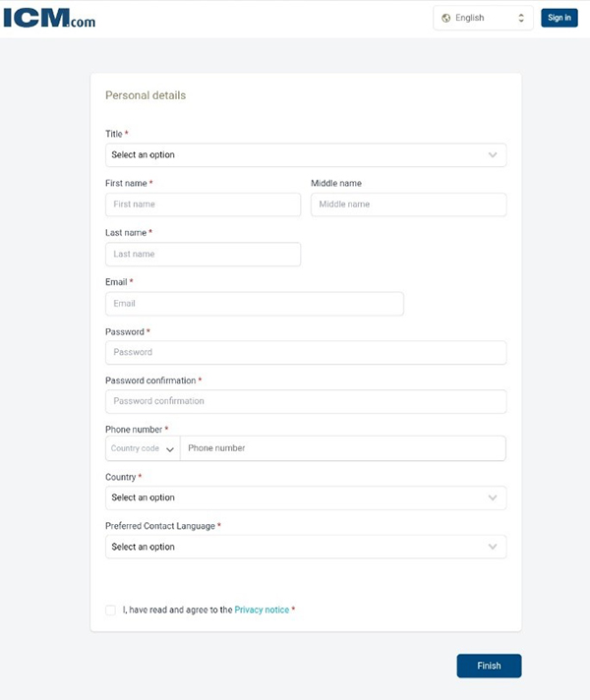Open Preferred Contact Language dropdown
This screenshot has height=700, width=590.
[x=305, y=547]
